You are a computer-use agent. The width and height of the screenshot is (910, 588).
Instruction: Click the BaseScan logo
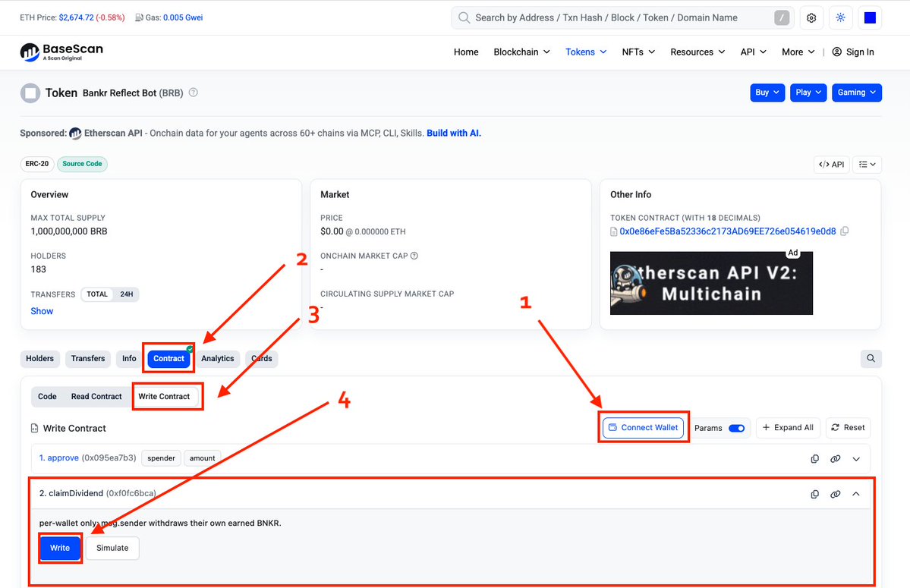pos(61,52)
